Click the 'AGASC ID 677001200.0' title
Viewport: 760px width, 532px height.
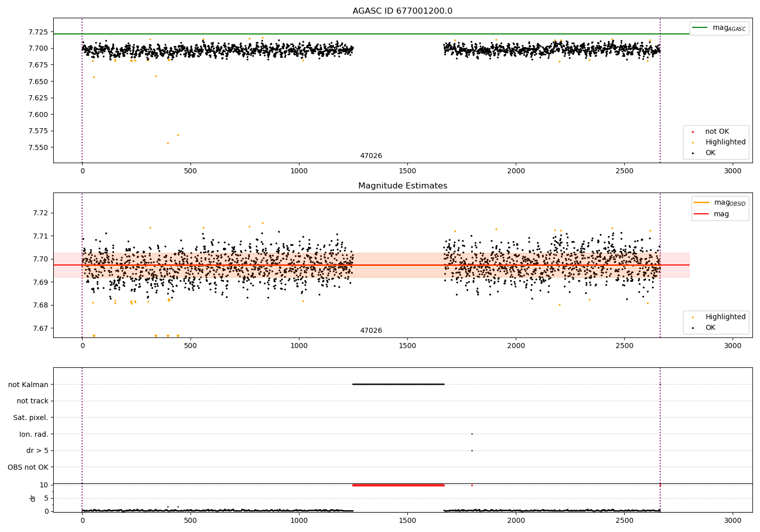402,11
